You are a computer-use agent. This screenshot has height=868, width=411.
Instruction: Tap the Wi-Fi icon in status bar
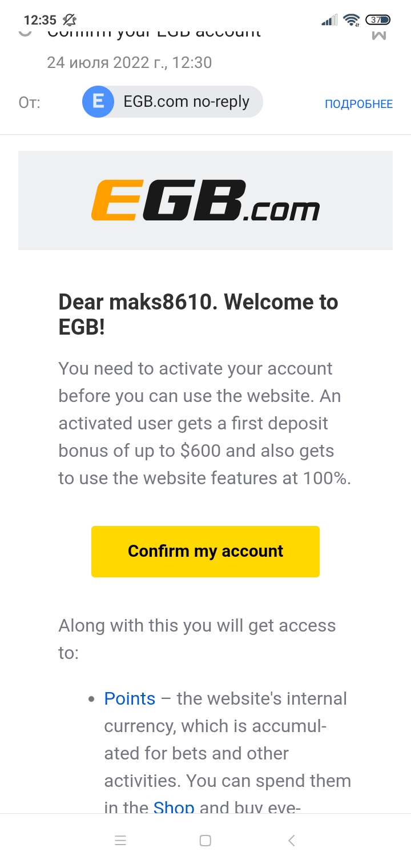click(x=351, y=19)
